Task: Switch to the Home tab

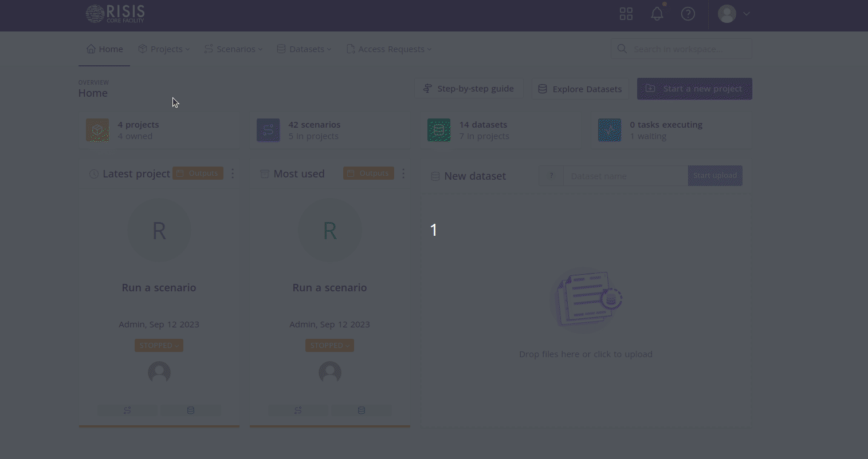Action: pos(104,49)
